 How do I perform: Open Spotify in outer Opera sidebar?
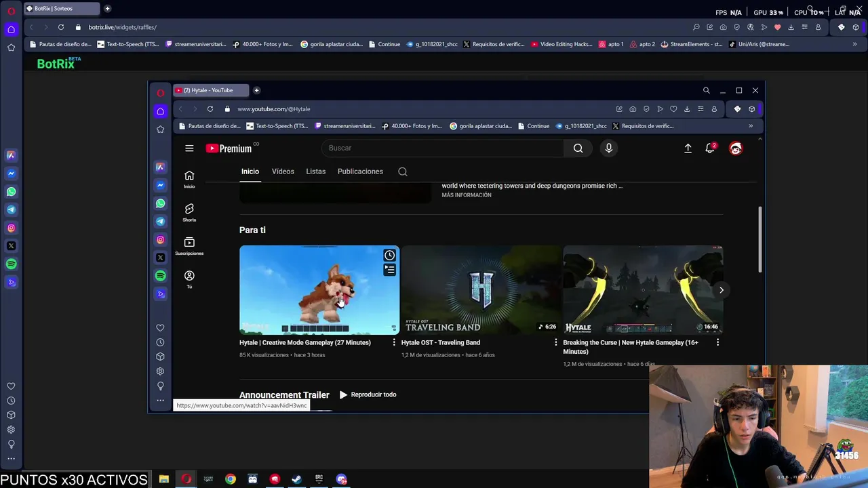(x=11, y=264)
